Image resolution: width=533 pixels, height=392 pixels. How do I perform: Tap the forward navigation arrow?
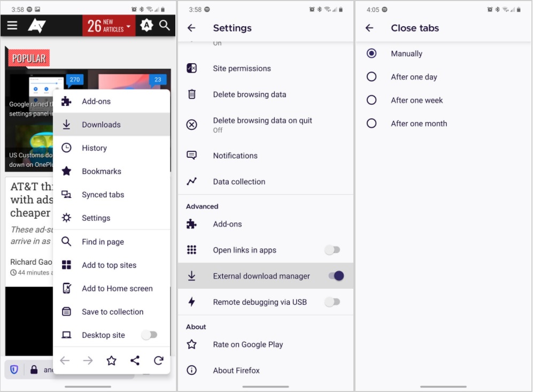click(x=88, y=360)
